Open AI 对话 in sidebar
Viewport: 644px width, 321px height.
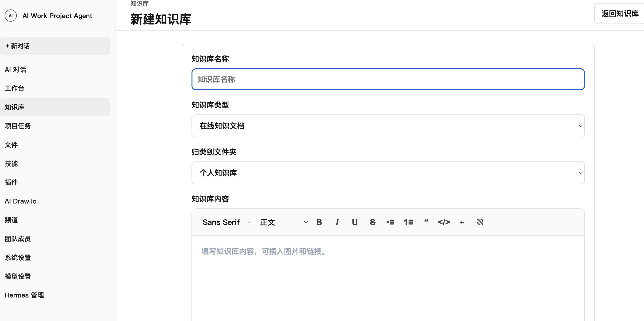(55, 70)
